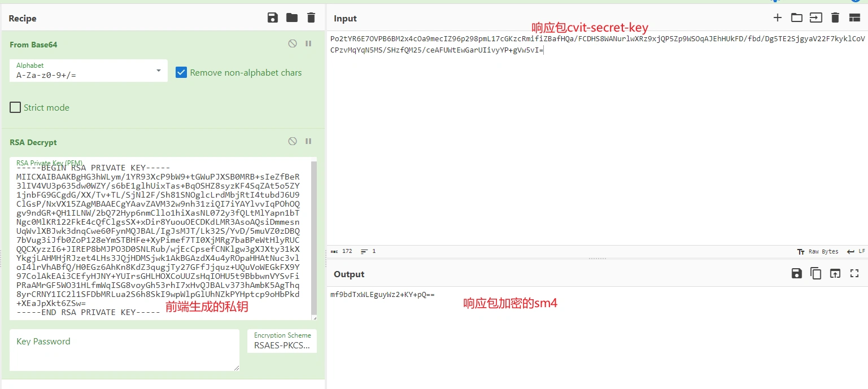The width and height of the screenshot is (868, 389).
Task: Clear the input with the trash icon
Action: point(835,18)
